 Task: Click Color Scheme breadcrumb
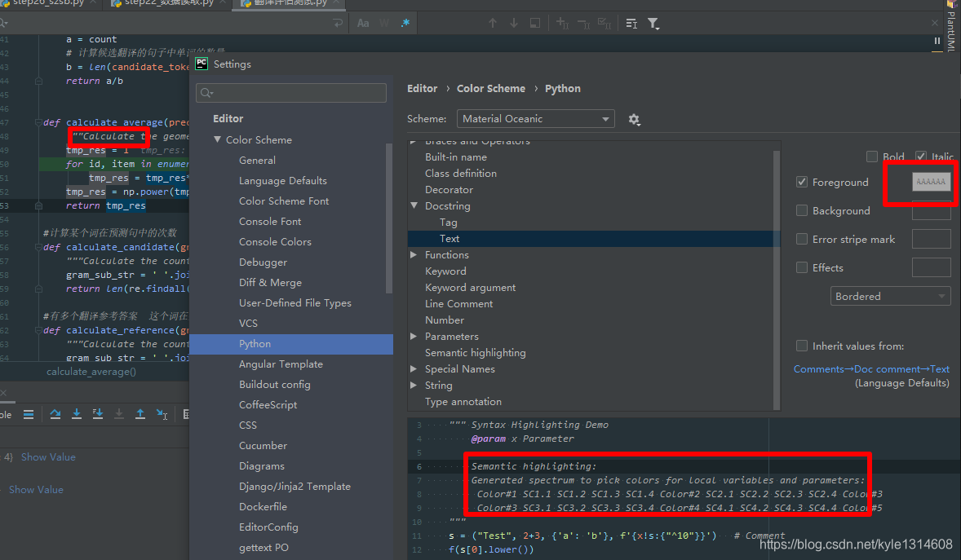[x=491, y=88]
